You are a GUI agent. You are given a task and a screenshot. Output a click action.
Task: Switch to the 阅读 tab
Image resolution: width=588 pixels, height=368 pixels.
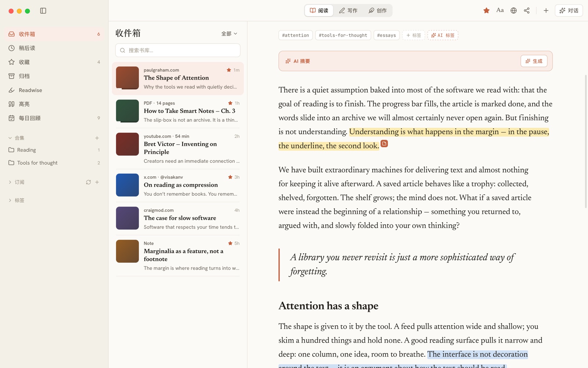click(x=319, y=11)
